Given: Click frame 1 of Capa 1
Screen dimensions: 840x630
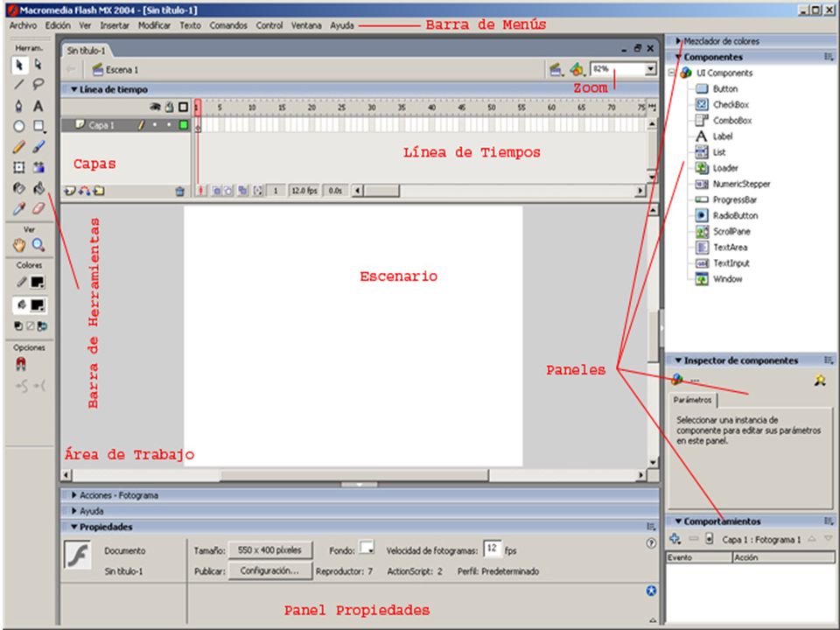Looking at the screenshot, I should point(198,125).
